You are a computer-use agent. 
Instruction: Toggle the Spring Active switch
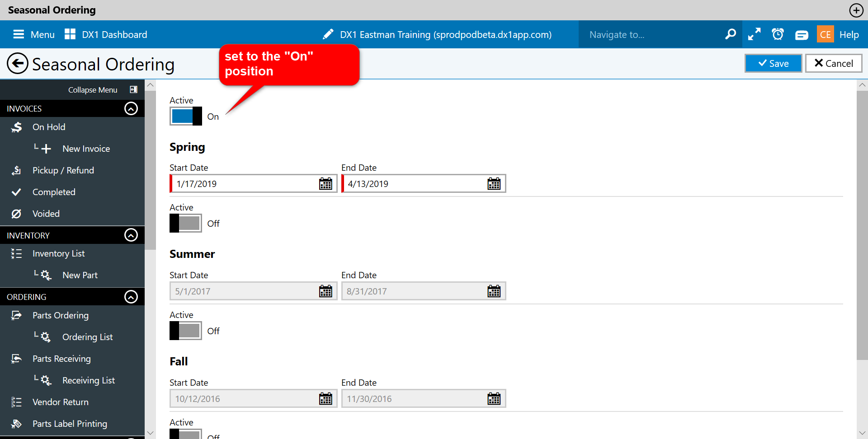(x=186, y=223)
